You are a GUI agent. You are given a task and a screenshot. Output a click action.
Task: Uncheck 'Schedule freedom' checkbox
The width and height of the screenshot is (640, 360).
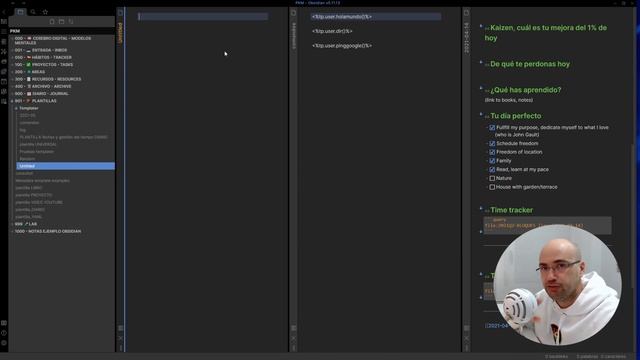[492, 144]
